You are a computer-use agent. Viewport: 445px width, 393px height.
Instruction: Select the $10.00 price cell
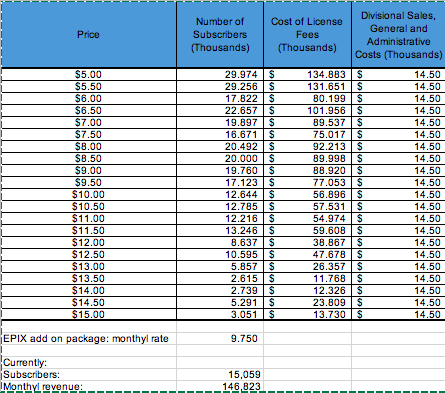tap(89, 195)
